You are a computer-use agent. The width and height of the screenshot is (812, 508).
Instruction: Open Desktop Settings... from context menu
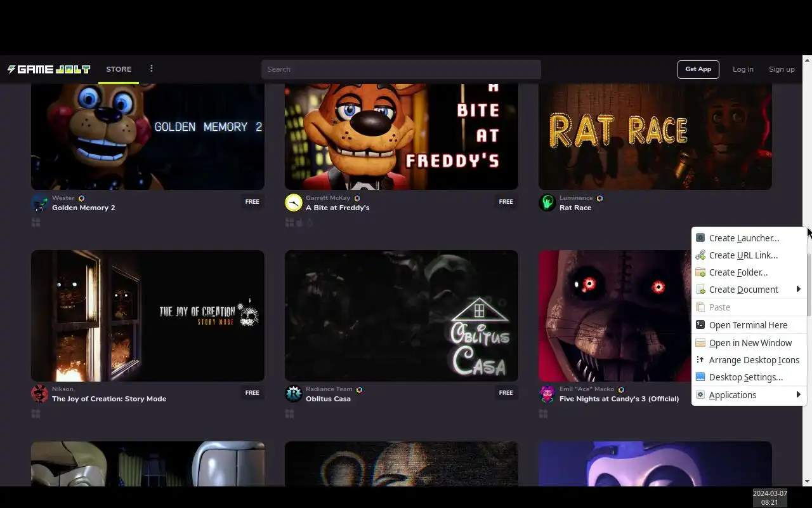(x=749, y=377)
